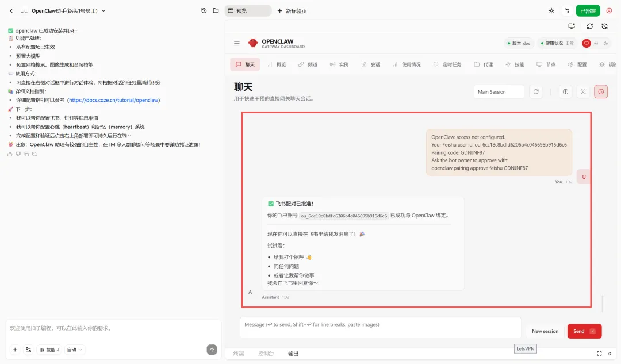The height and width of the screenshot is (364, 621).
Task: Click the OpenClaw red mascot logo
Action: tap(252, 43)
